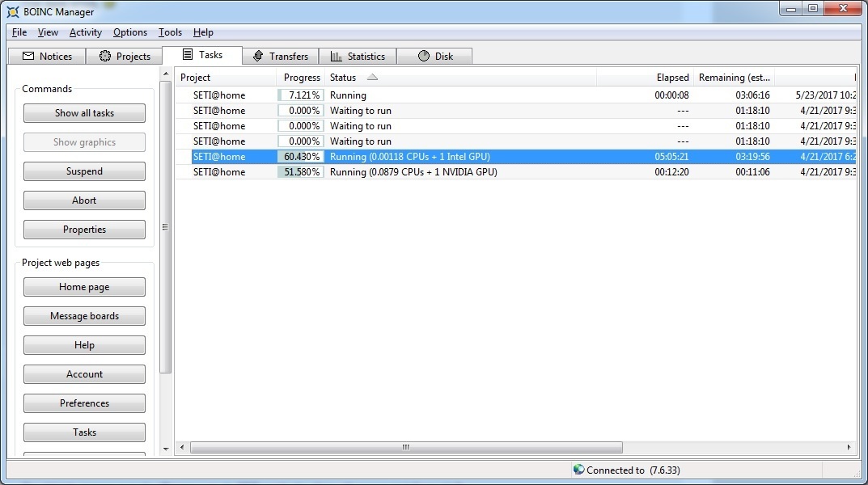The image size is (868, 485).
Task: Open the File menu
Action: [19, 32]
